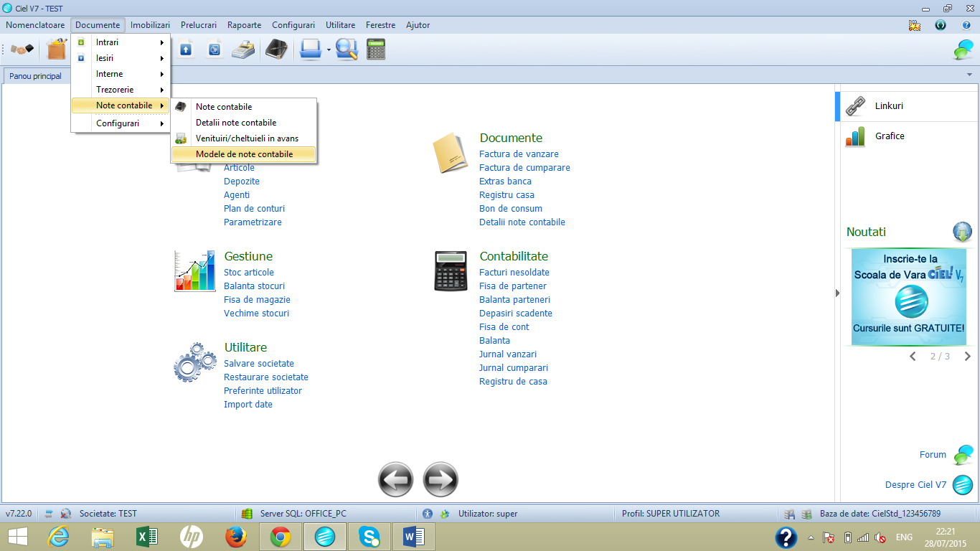Image resolution: width=980 pixels, height=551 pixels.
Task: Expand the Trezorerie submenu
Action: 121,90
